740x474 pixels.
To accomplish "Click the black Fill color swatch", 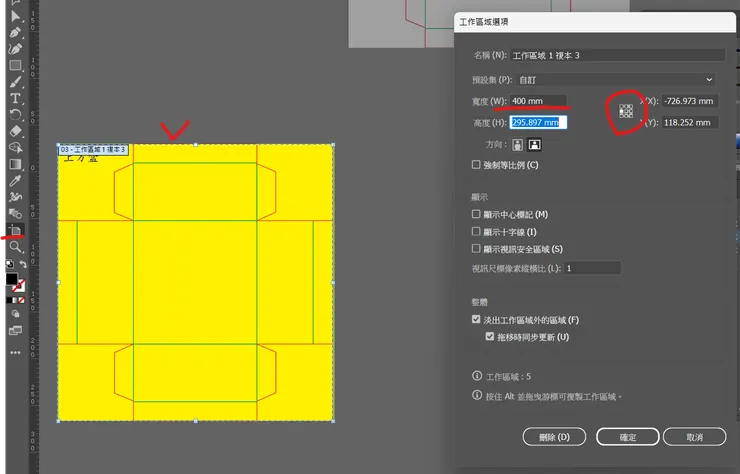I will click(11, 279).
